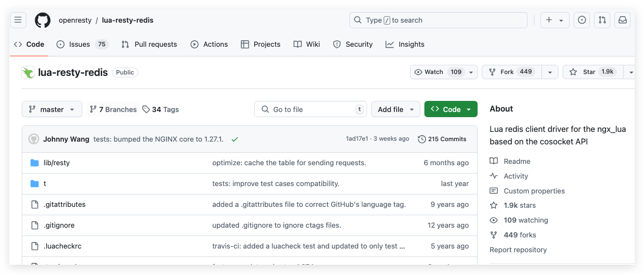Open the .gitattributes file
Image resolution: width=644 pixels, height=274 pixels.
[x=65, y=205]
